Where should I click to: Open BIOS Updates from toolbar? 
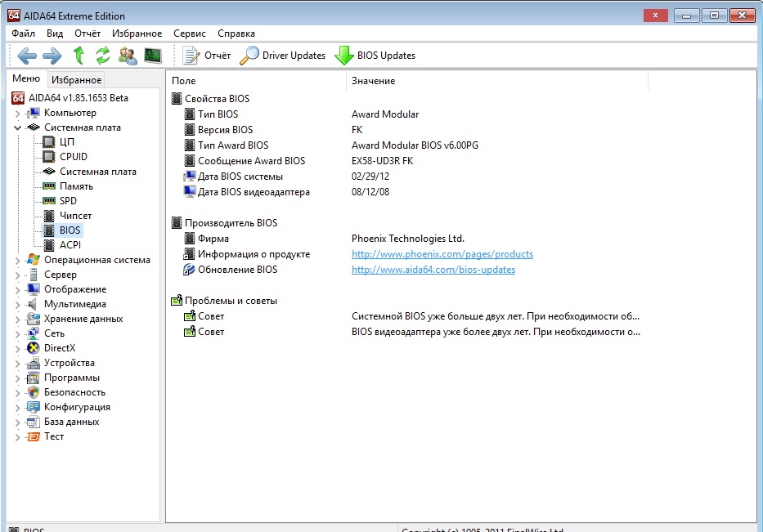(375, 56)
